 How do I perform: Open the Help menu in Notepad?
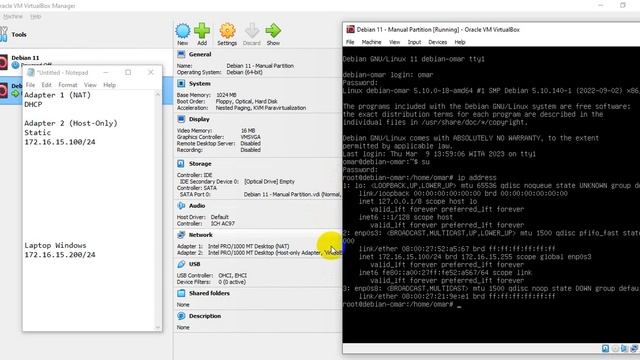click(109, 85)
